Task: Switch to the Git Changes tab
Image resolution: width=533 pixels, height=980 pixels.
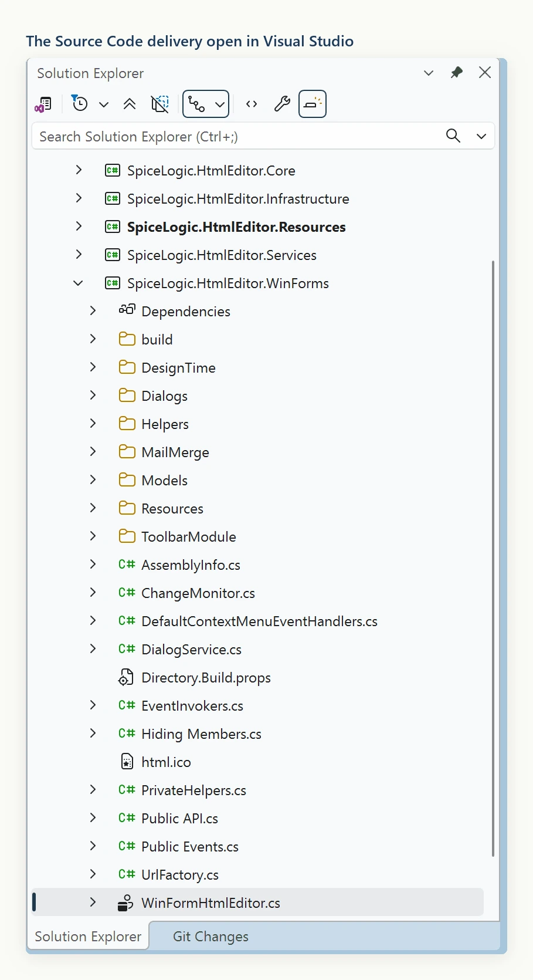Action: click(x=211, y=937)
